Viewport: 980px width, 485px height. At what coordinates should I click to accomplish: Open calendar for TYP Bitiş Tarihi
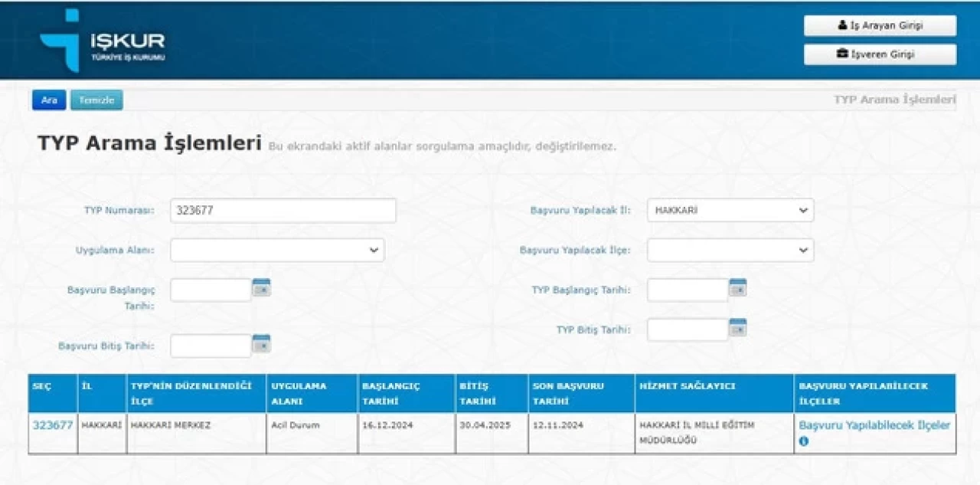[x=737, y=328]
